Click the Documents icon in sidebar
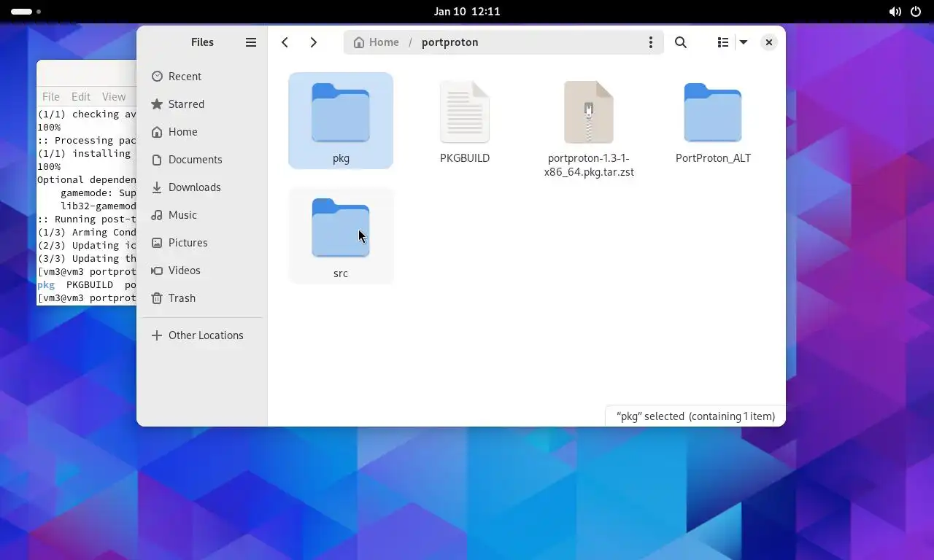934x560 pixels. coord(157,160)
